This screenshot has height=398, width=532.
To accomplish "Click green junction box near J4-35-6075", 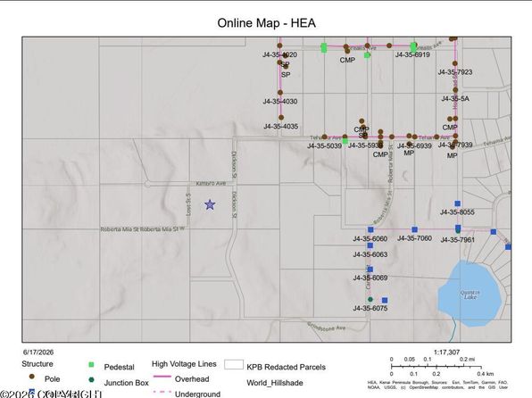I will [370, 300].
